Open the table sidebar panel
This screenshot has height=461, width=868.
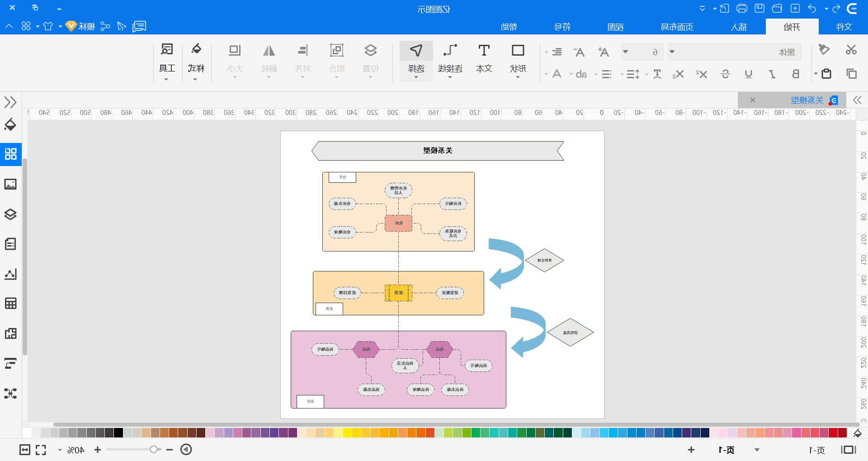(10, 303)
